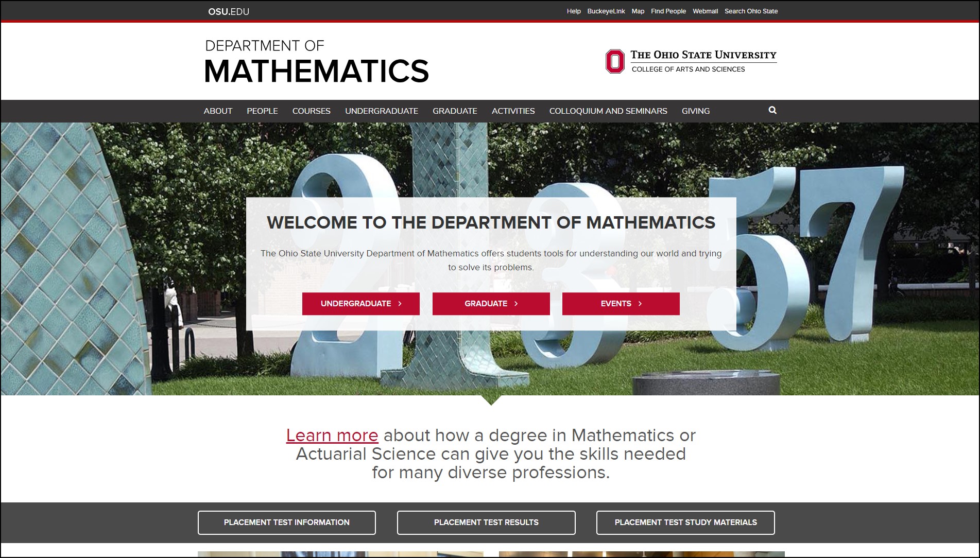Click the Department of Mathematics title

click(316, 62)
